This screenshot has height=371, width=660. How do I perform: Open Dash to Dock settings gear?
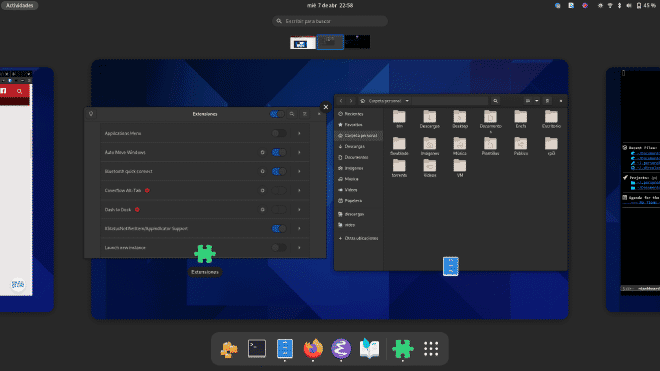[262, 209]
